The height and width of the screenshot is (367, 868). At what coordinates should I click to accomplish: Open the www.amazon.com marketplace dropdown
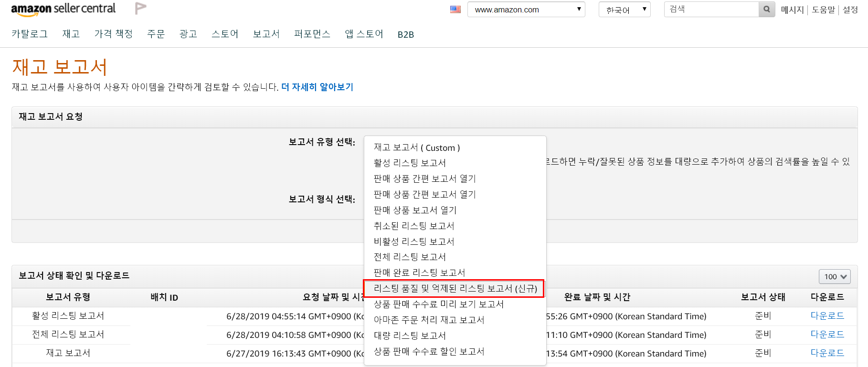pyautogui.click(x=526, y=10)
